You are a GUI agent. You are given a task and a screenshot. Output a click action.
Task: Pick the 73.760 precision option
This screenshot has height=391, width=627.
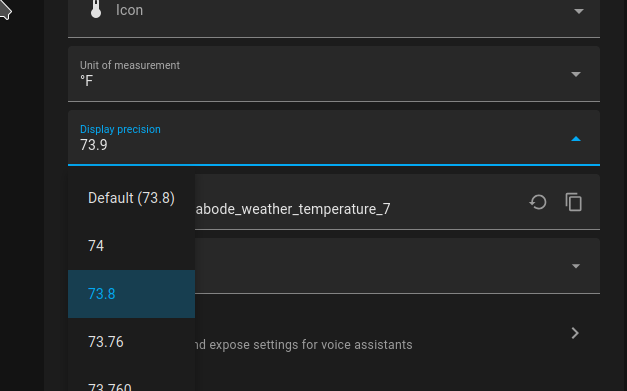coord(132,384)
